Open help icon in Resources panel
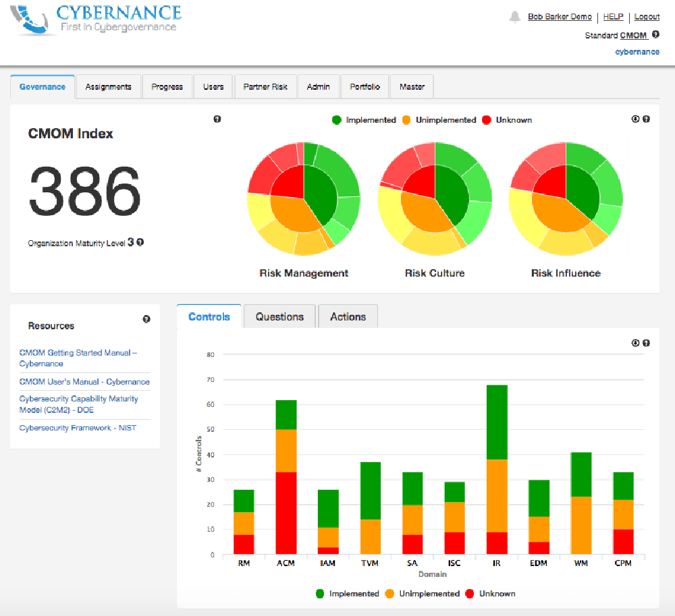Image resolution: width=675 pixels, height=616 pixels. point(146,318)
